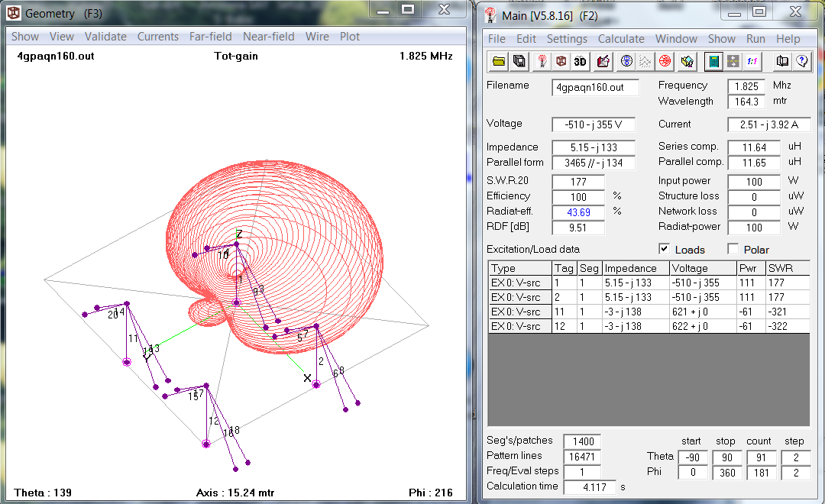This screenshot has width=825, height=504.
Task: Open the Window menu
Action: click(x=676, y=39)
